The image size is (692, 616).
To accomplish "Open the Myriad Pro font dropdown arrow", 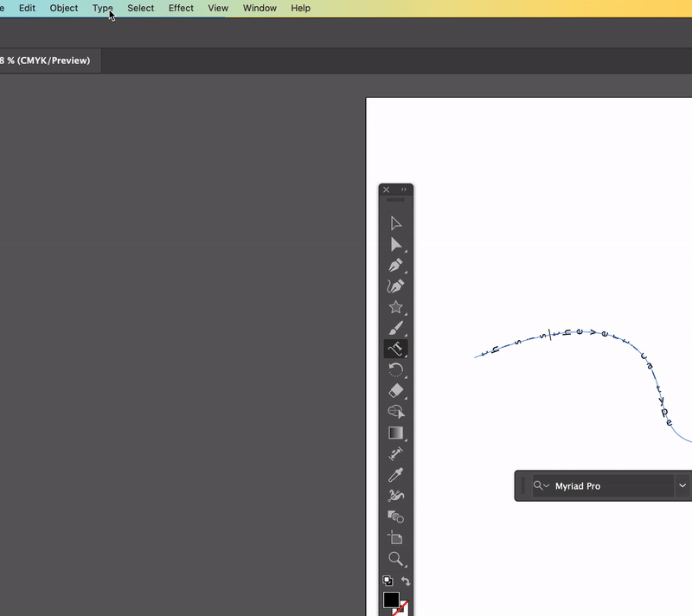I will pyautogui.click(x=682, y=486).
